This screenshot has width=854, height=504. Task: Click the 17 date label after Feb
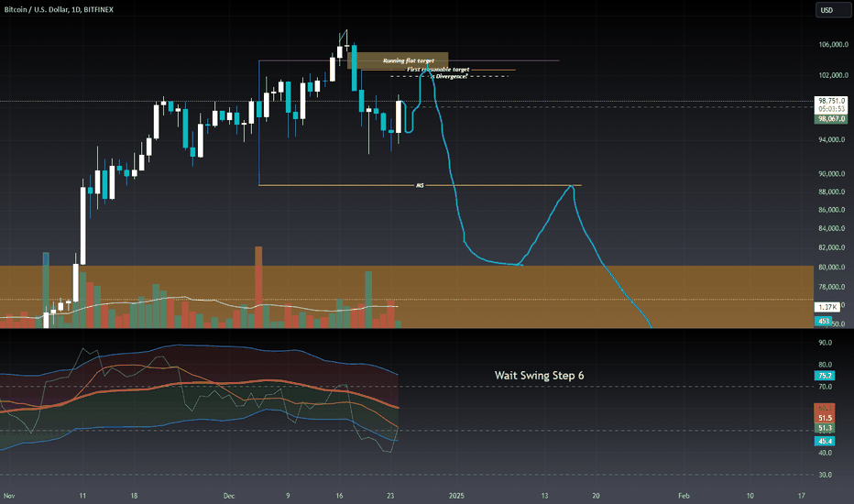pyautogui.click(x=801, y=496)
